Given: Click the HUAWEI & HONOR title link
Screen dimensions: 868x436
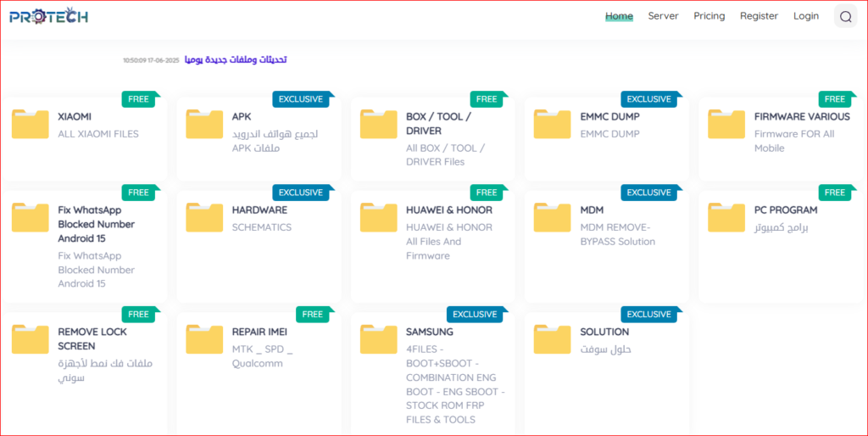Looking at the screenshot, I should pos(449,210).
